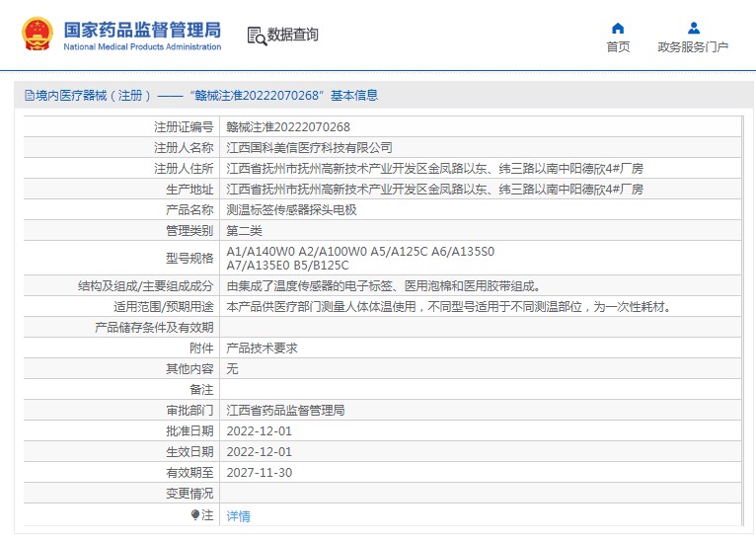756x542 pixels.
Task: Select the 生产地址 address value
Action: (435, 189)
